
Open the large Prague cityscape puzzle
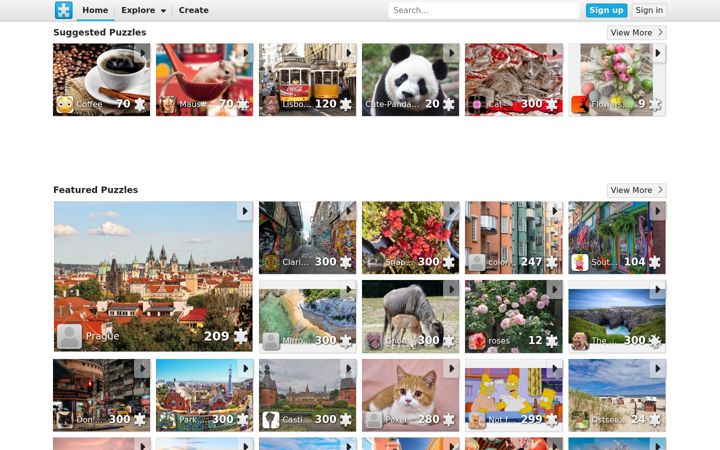153,276
